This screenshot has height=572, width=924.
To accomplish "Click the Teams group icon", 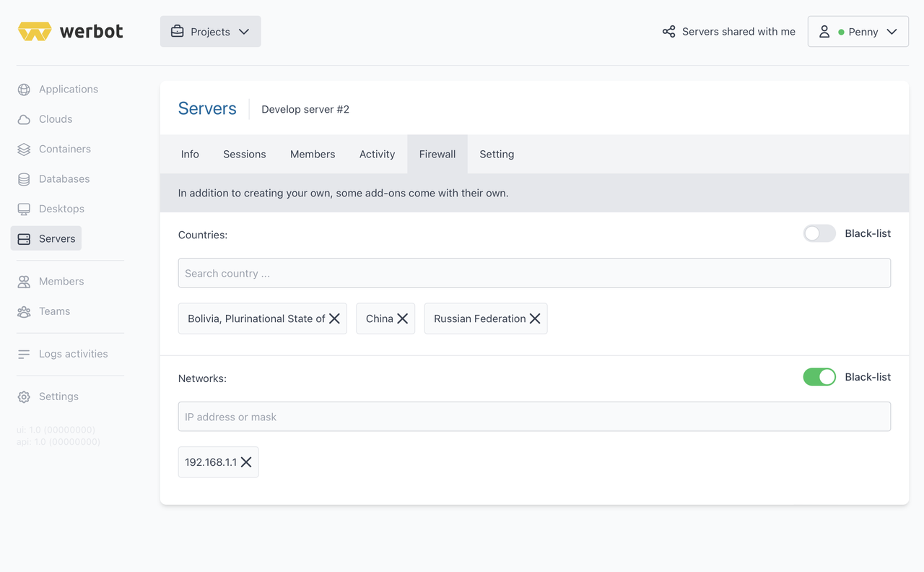I will pyautogui.click(x=24, y=311).
